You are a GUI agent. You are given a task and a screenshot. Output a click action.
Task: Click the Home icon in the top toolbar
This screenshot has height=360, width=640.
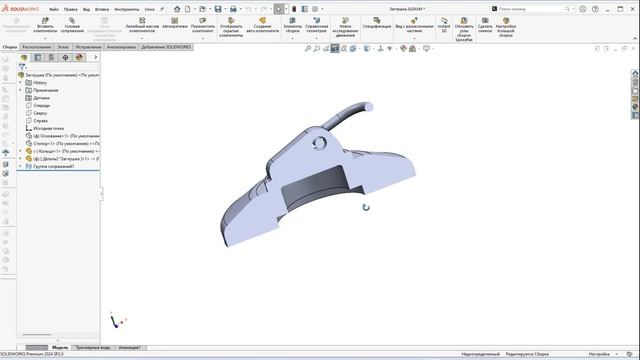(177, 9)
